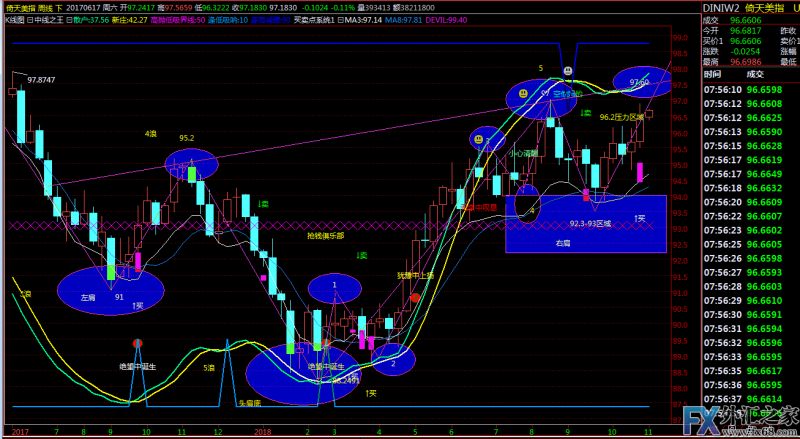Screen dimensions: 800x439
Task: Click the blue ellipse labeled 1 near month 3
Action: [x=335, y=290]
